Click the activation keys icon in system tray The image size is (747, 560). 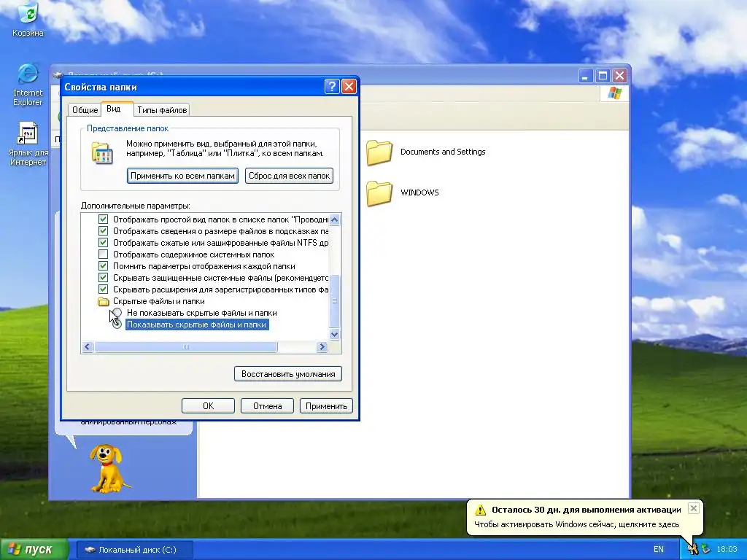(693, 549)
